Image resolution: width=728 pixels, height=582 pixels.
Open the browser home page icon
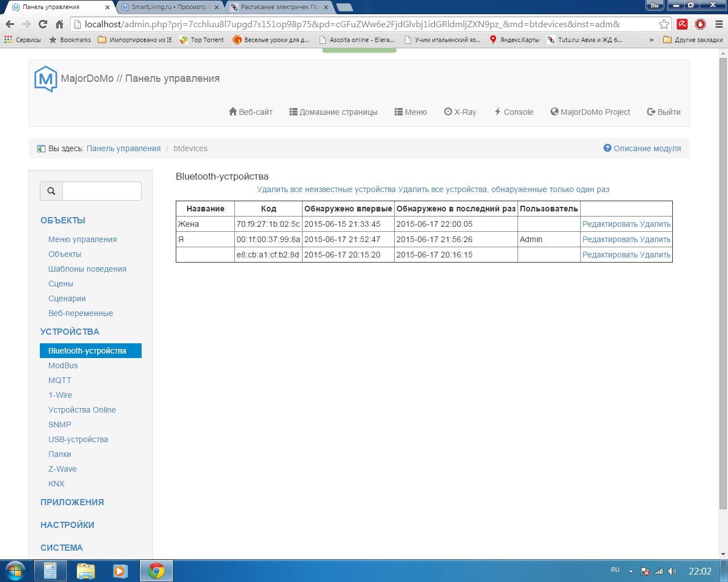(x=59, y=24)
